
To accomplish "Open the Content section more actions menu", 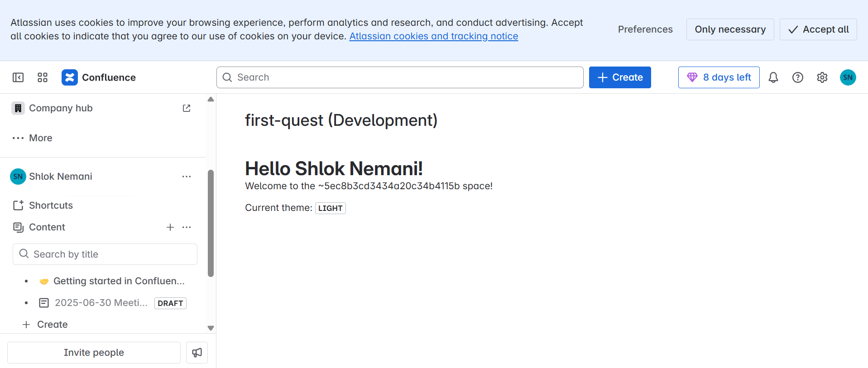I will click(x=187, y=227).
